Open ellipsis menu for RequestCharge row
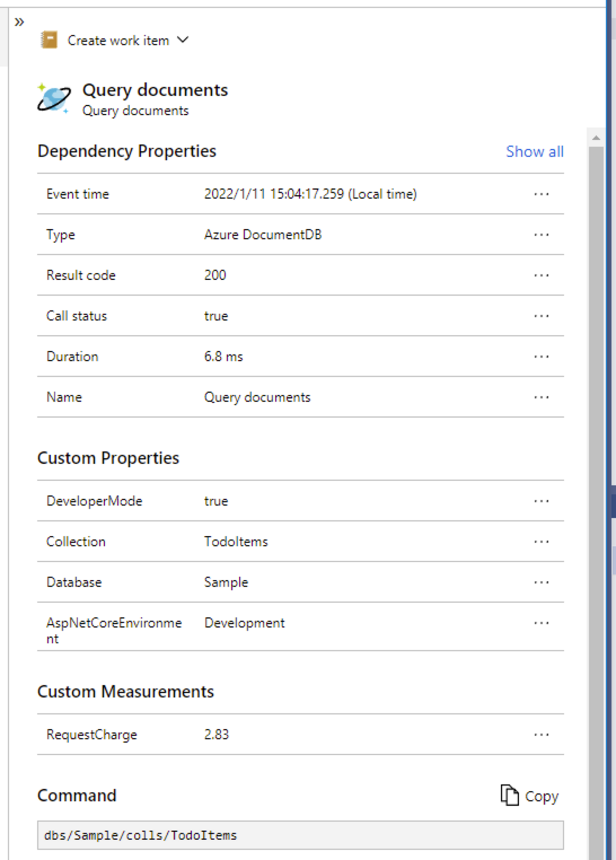Viewport: 616px width, 860px height. (541, 735)
